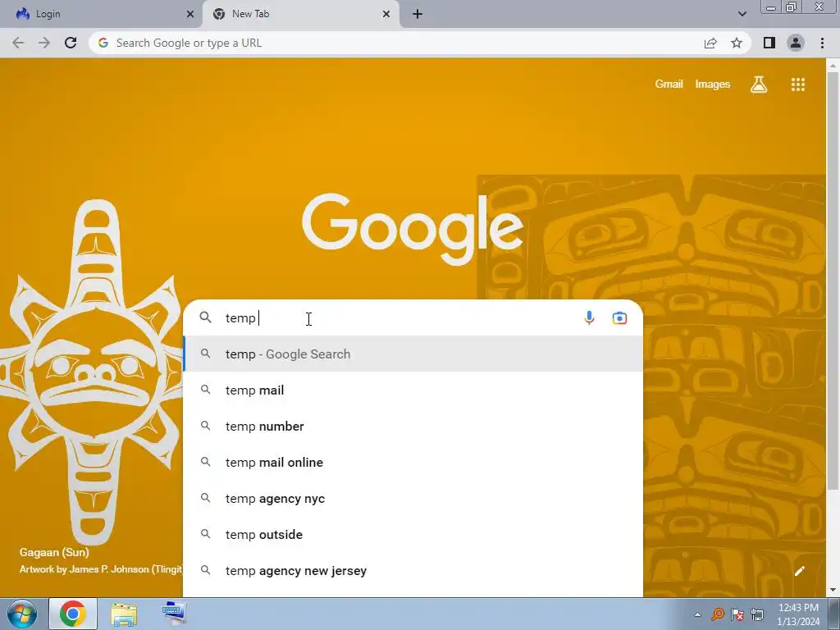The height and width of the screenshot is (630, 840).
Task: Open the Windows Start button
Action: (x=22, y=614)
